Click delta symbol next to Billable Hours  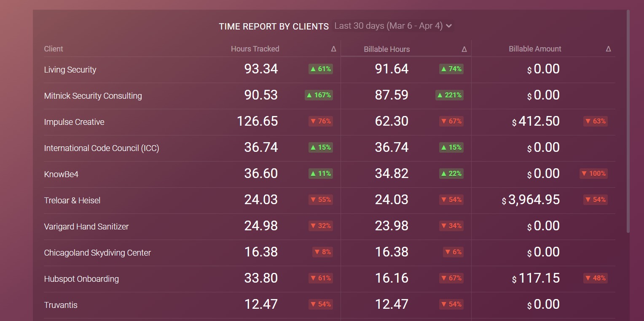464,49
